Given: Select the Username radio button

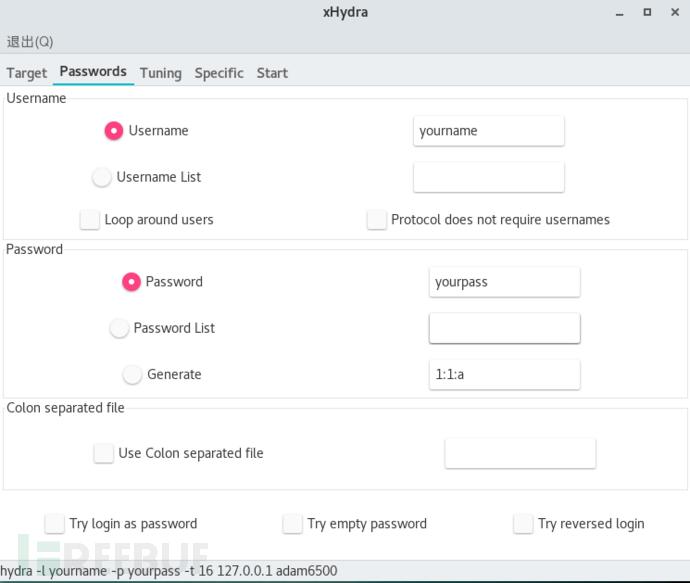Looking at the screenshot, I should (114, 131).
